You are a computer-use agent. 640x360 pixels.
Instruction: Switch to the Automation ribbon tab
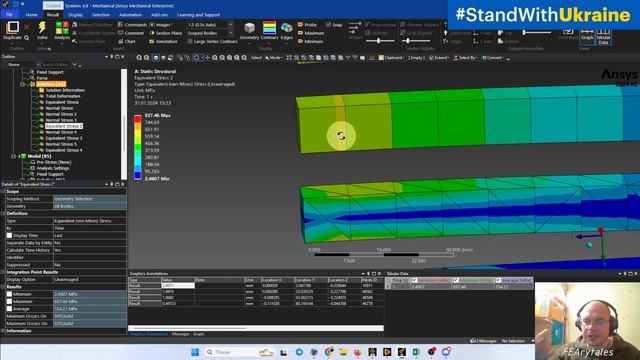click(130, 15)
